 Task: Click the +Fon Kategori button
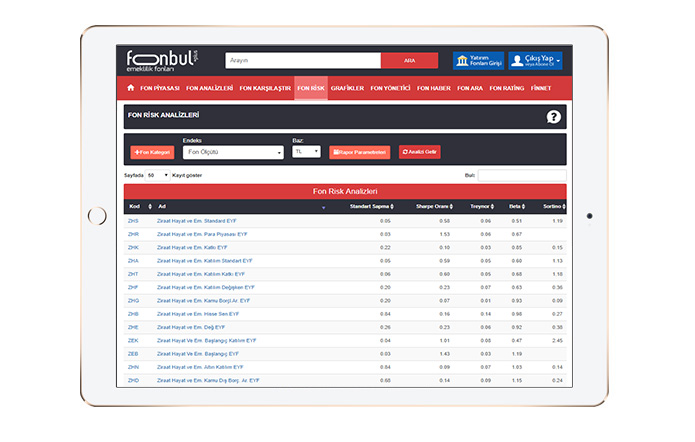[152, 152]
